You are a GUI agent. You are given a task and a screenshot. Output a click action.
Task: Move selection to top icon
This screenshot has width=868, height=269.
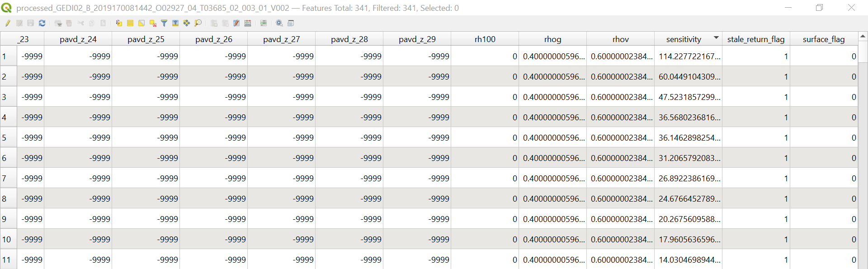175,23
